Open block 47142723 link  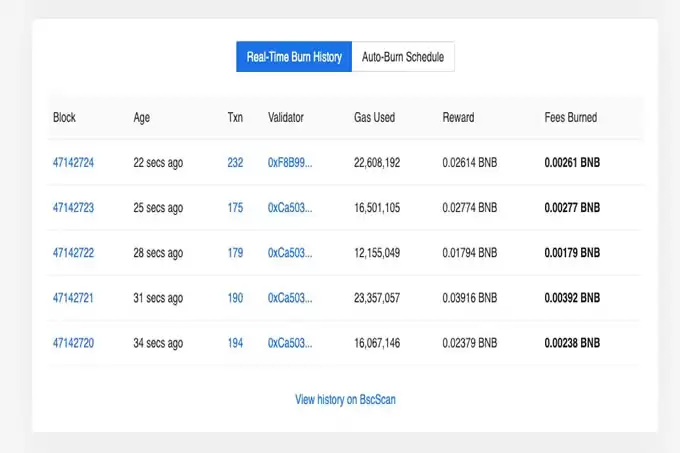(73, 208)
